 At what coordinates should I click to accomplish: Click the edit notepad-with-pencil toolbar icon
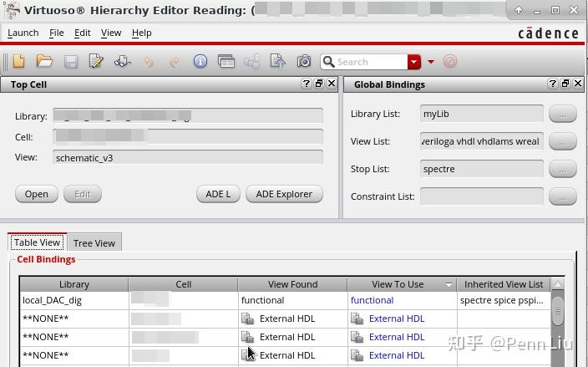(x=96, y=61)
